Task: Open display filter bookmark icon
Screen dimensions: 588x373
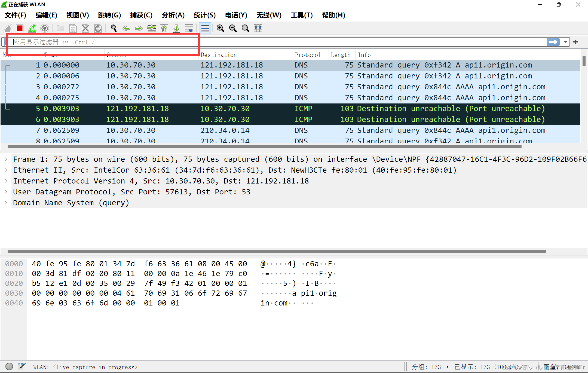Action: 5,42
